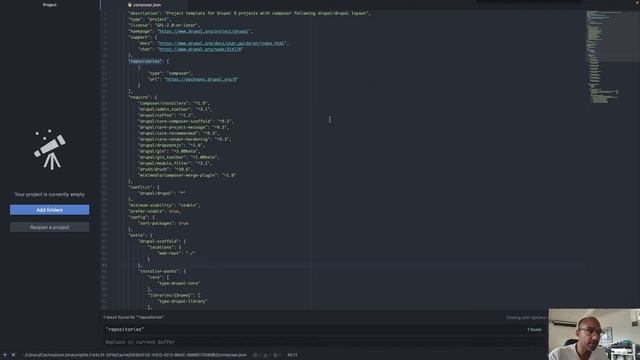Click the cursor position indicator in status bar
This screenshot has width=640, height=360.
292,355
